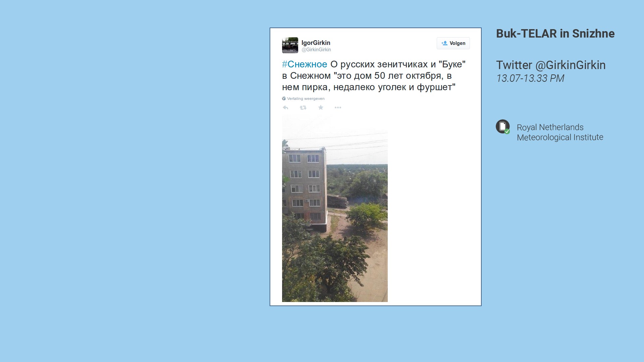Click the Buk vehicle behind the building
This screenshot has height=362, width=644.
tap(337, 201)
